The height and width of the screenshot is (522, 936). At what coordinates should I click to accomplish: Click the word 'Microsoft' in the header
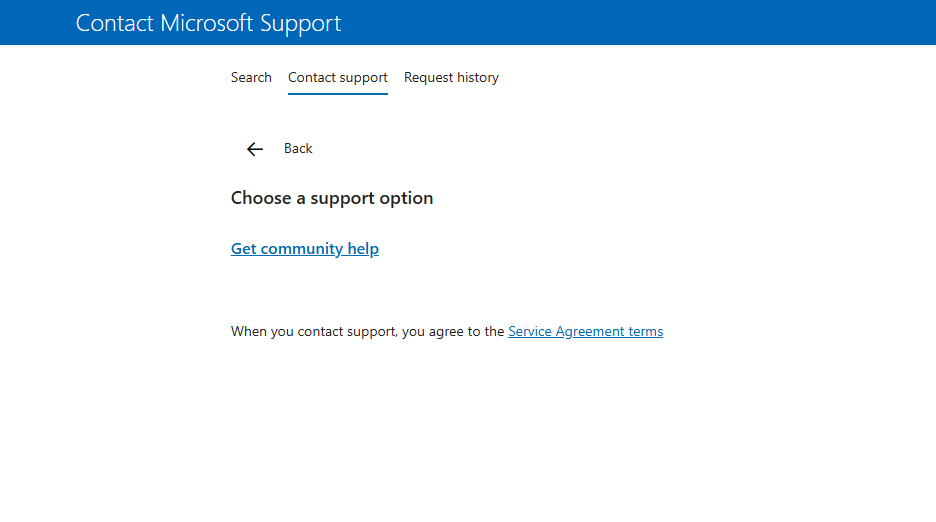[207, 23]
